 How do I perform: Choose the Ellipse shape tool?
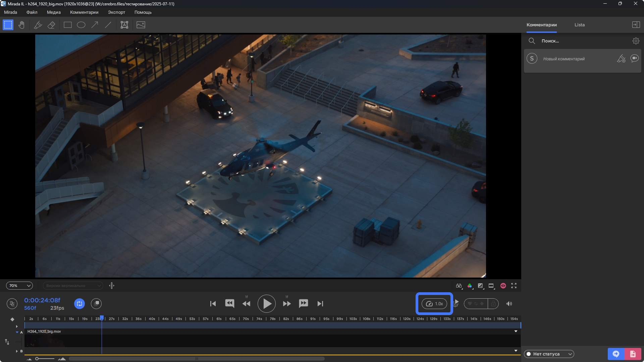(x=81, y=25)
